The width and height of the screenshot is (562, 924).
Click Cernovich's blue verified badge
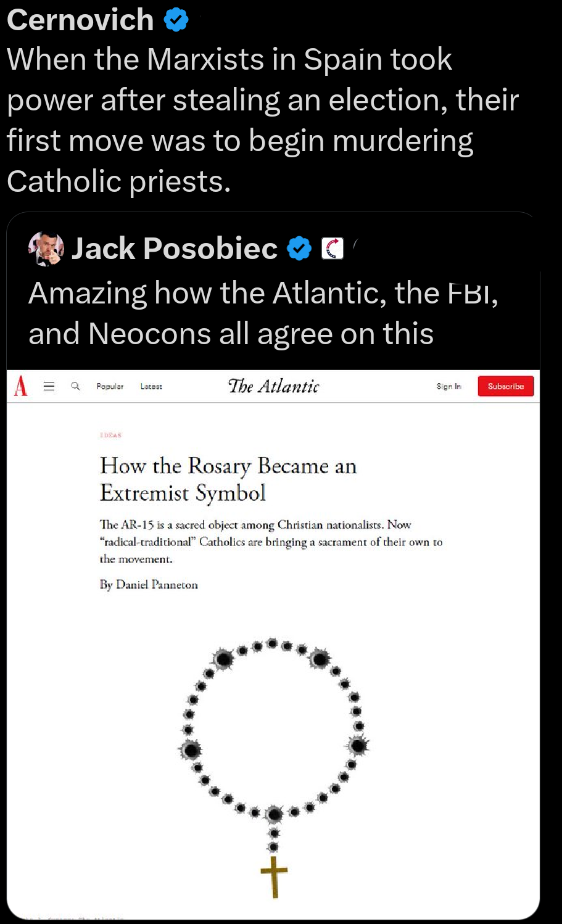[x=175, y=19]
